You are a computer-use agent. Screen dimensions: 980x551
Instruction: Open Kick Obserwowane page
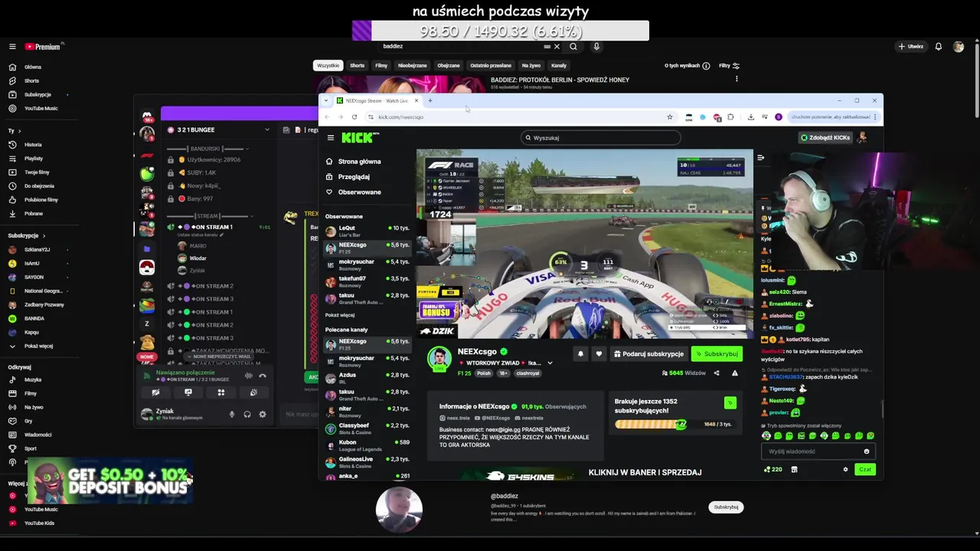click(x=354, y=192)
